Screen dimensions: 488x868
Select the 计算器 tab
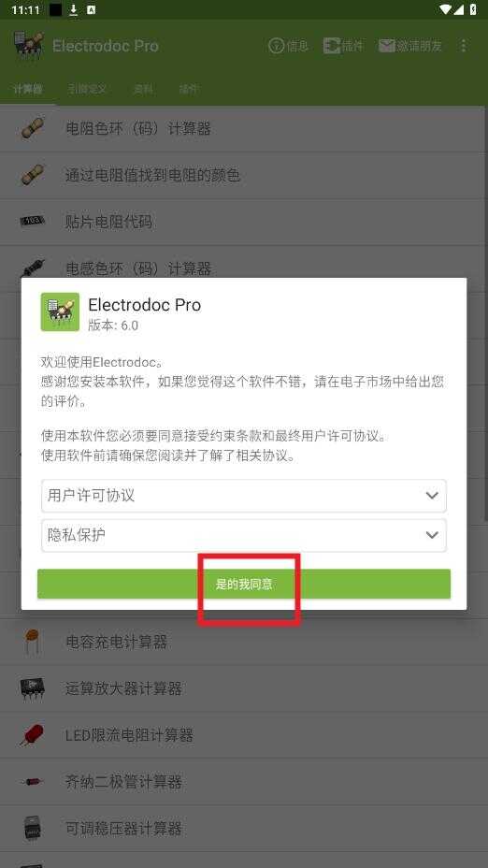coord(28,89)
